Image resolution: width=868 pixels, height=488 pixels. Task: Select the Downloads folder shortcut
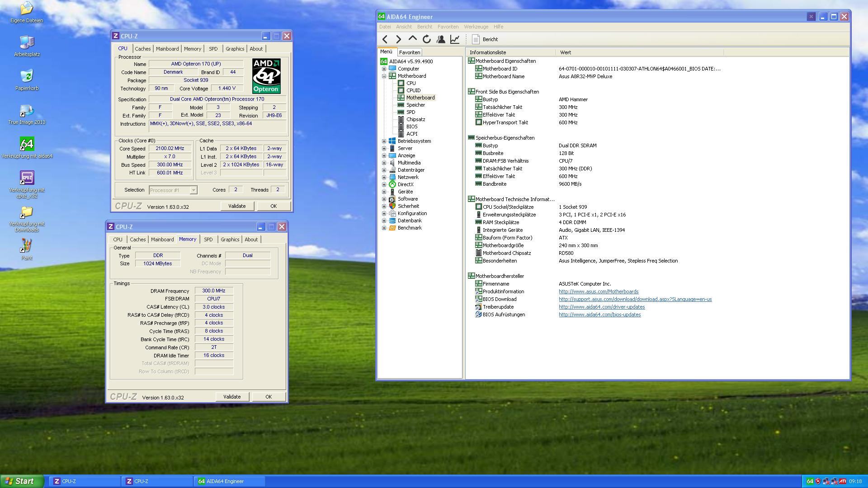tap(27, 219)
